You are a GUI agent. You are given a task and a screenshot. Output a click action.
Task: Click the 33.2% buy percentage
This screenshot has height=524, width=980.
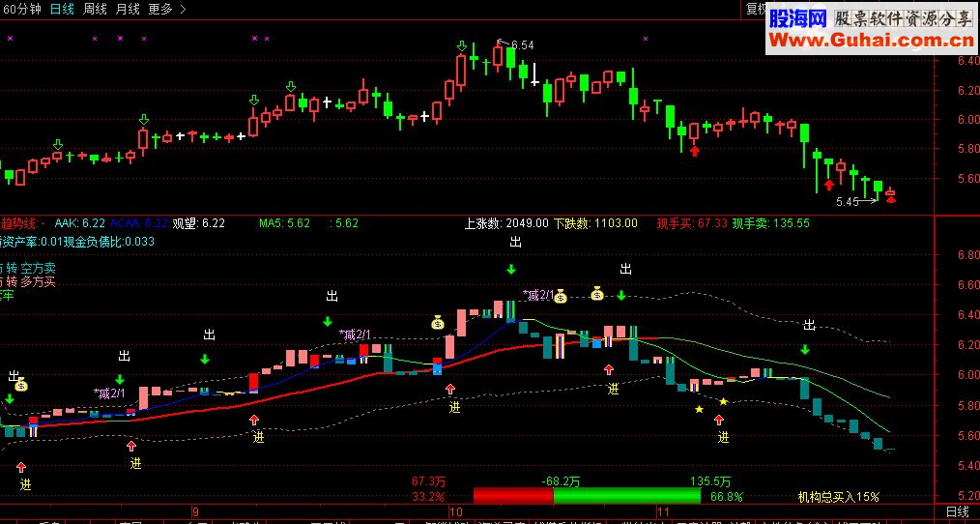pos(428,497)
